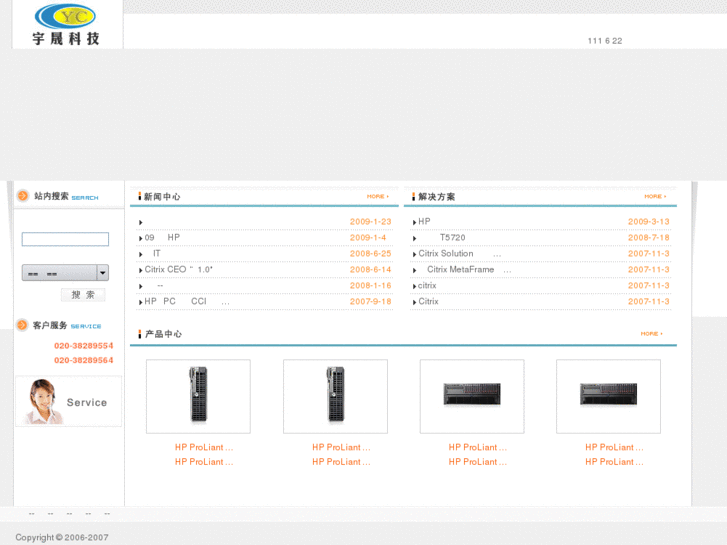Click phone number 020-38289564
The height and width of the screenshot is (545, 727).
[x=83, y=360]
